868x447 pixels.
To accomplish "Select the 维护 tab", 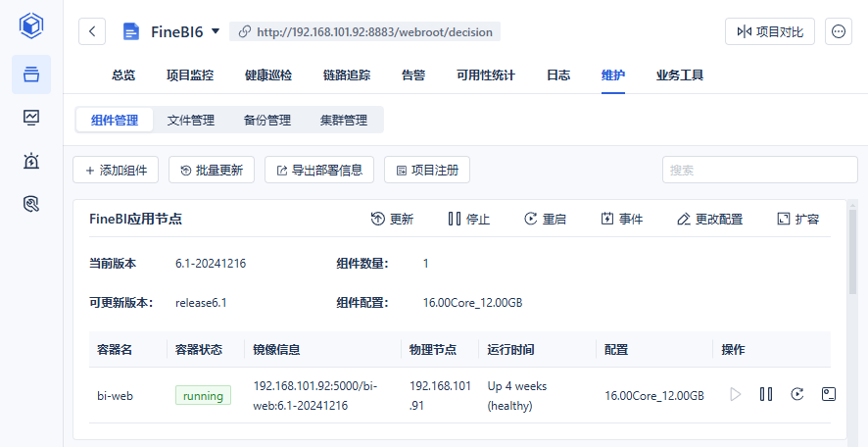I will [x=613, y=75].
